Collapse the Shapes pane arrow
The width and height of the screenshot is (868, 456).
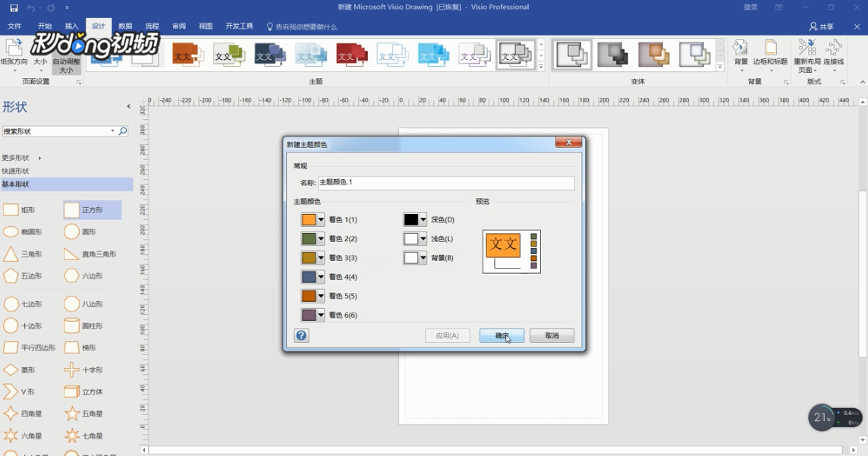(128, 106)
